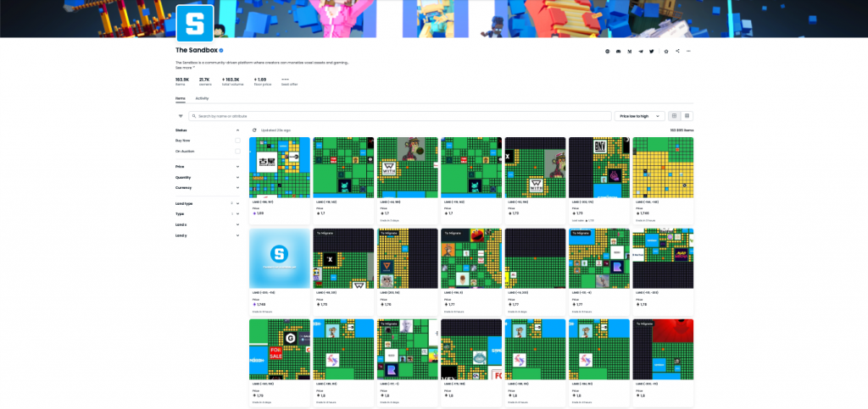Check the Buy Now checkbox
The image size is (868, 409).
(237, 141)
